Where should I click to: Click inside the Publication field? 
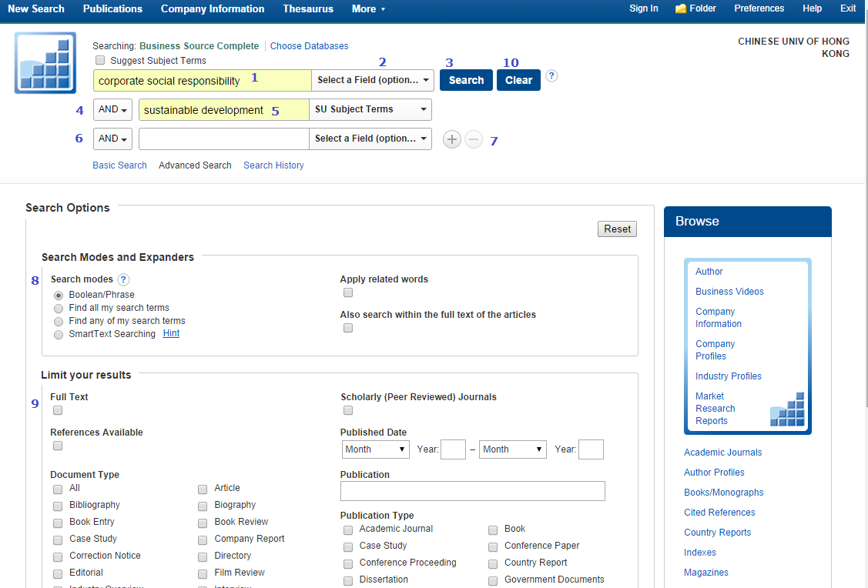click(472, 490)
